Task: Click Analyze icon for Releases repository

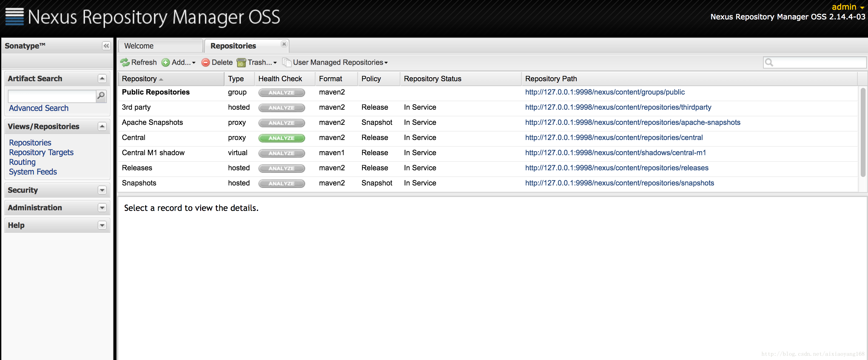Action: [281, 168]
